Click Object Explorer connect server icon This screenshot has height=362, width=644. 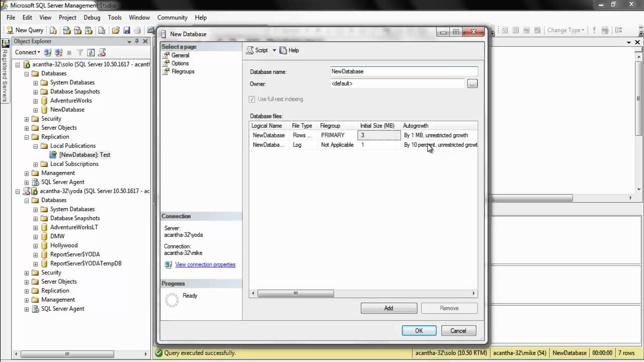click(x=48, y=52)
